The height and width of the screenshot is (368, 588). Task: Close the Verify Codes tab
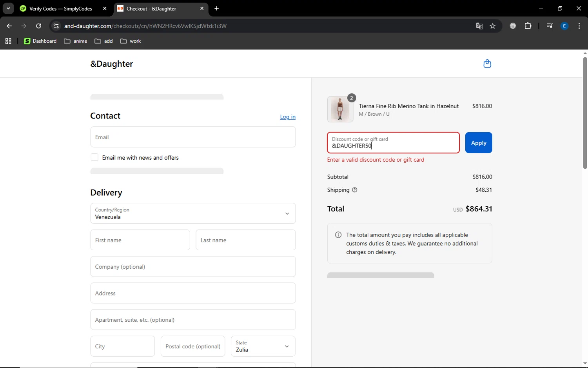tap(105, 8)
